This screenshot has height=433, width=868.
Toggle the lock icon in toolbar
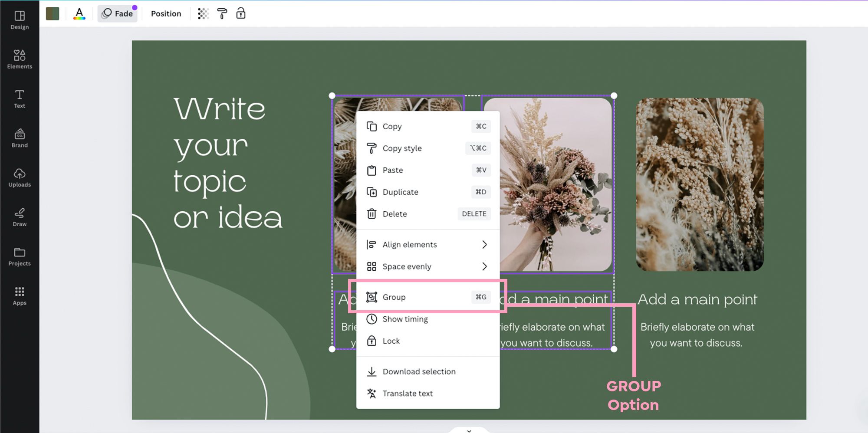coord(241,14)
